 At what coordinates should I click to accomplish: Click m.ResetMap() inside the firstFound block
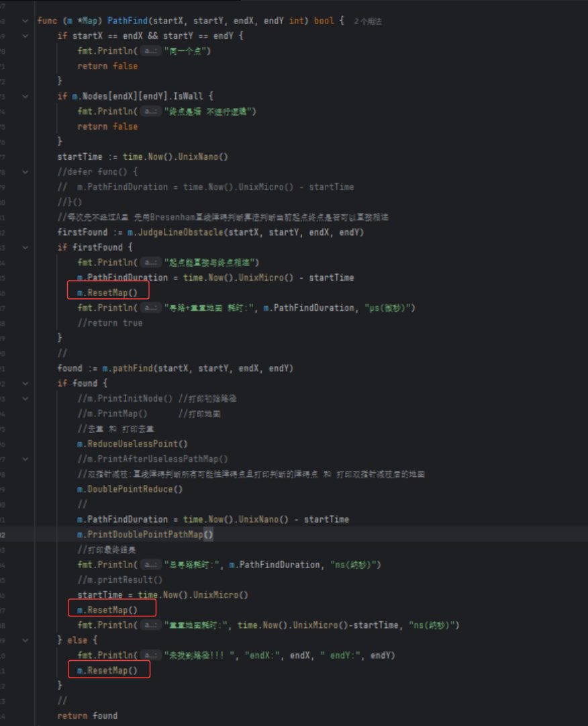click(107, 293)
